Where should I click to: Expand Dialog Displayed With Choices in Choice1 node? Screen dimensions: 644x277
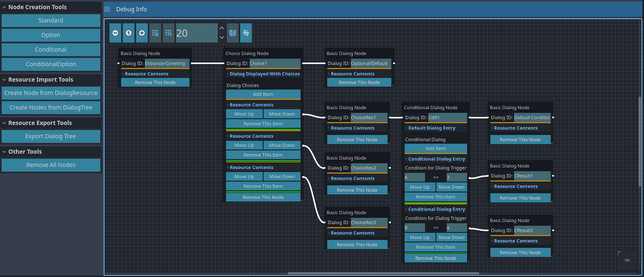click(x=264, y=74)
